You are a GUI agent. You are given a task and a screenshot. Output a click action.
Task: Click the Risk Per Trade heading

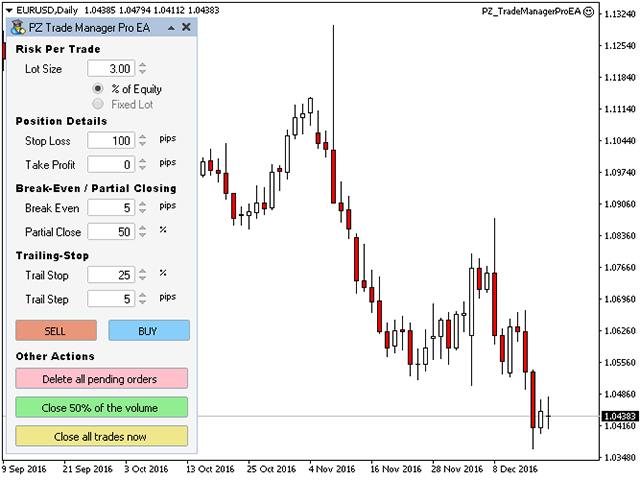[x=58, y=49]
